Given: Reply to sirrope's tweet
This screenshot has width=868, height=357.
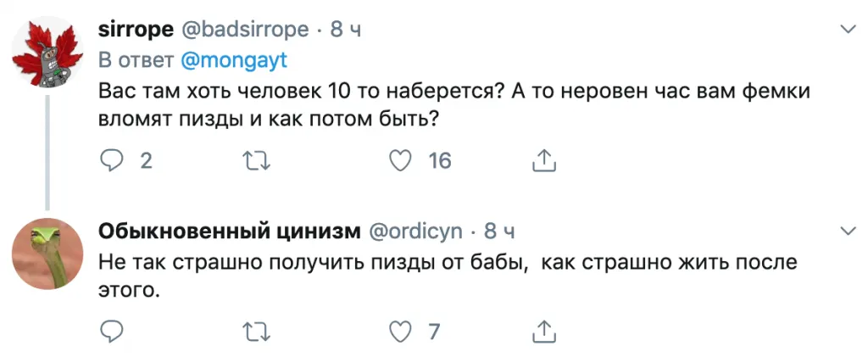Looking at the screenshot, I should tap(112, 160).
